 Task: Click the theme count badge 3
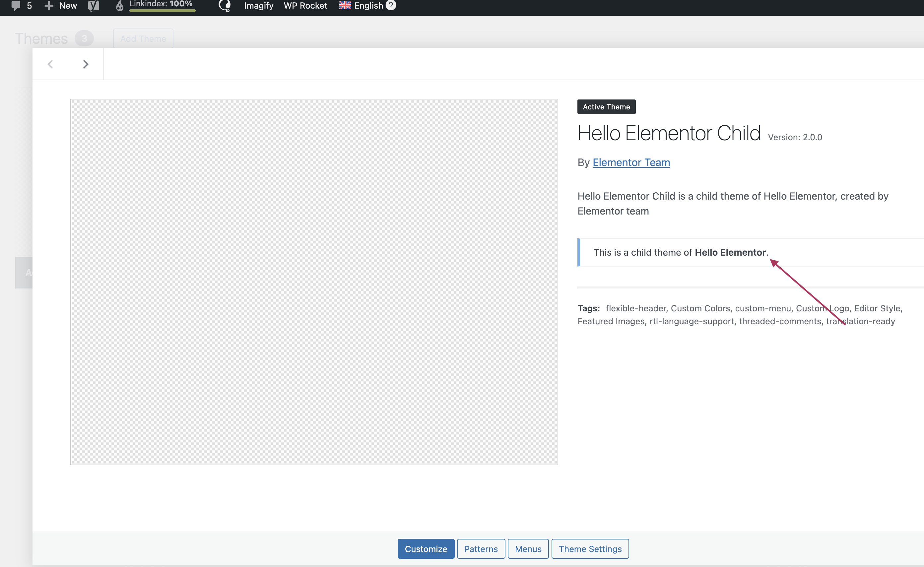coord(84,38)
